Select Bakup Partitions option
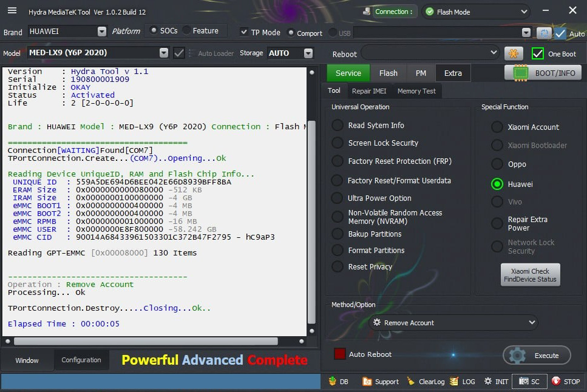The image size is (587, 392). click(338, 234)
